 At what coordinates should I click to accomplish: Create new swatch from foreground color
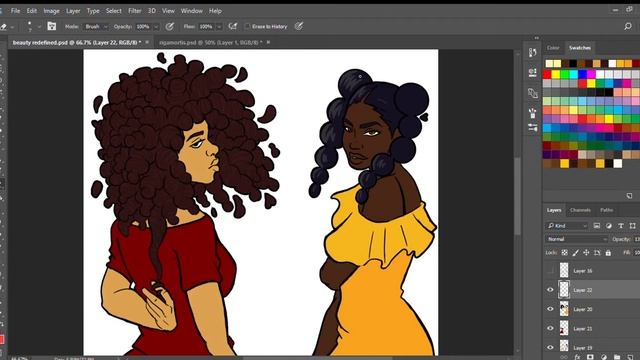click(629, 196)
